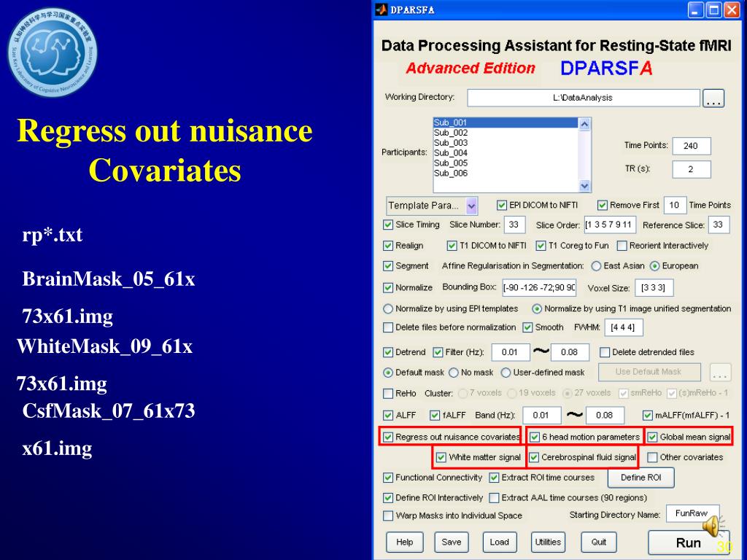Viewport: 747px width, 560px height.
Task: Click the Define ROI button
Action: coord(641,478)
